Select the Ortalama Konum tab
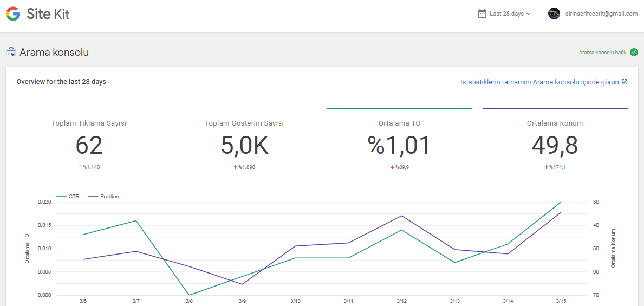 pos(555,140)
